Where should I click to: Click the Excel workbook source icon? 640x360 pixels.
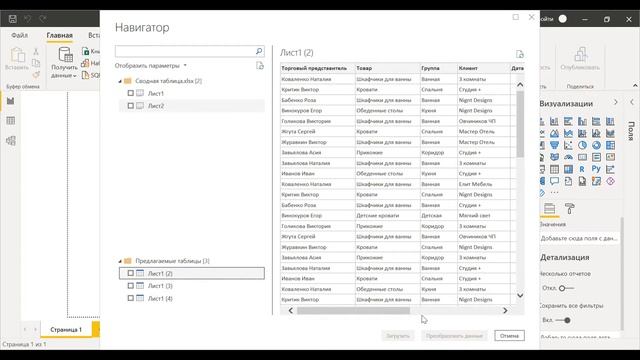85,51
